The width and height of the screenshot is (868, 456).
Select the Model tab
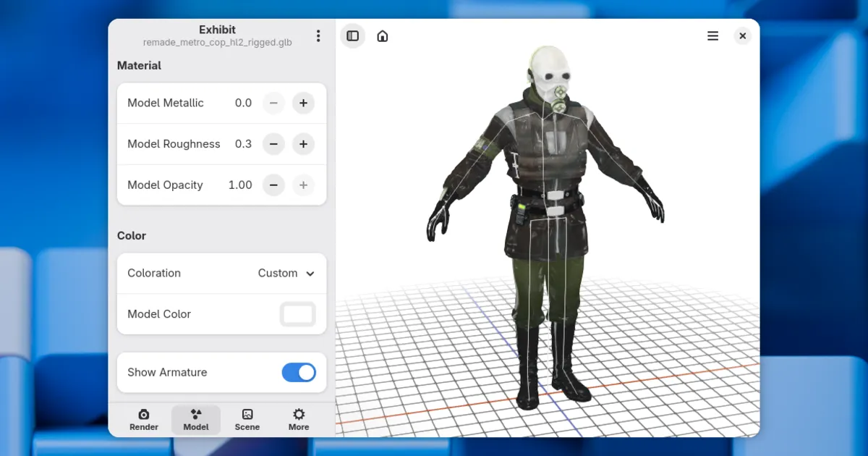click(x=196, y=419)
